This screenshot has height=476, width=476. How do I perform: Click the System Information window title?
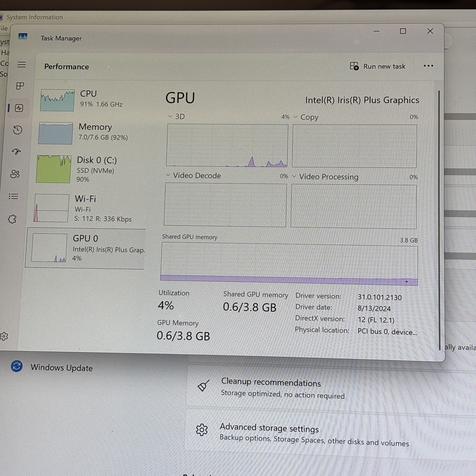35,17
